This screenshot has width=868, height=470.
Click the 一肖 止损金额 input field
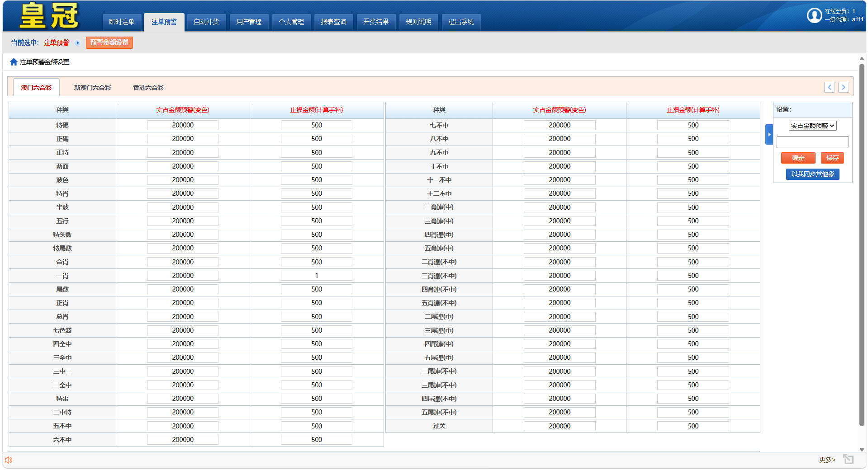[x=316, y=276]
